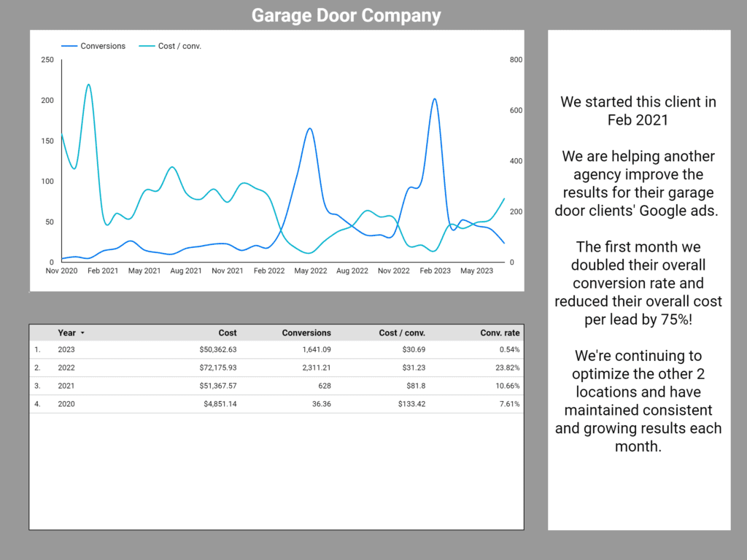Click the dark blue Conversions legend line
The image size is (747, 560).
[69, 46]
